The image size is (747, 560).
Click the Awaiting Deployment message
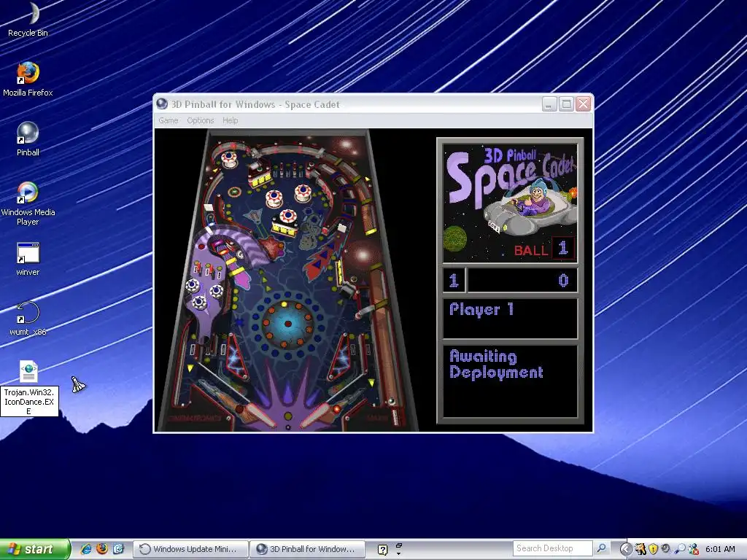[496, 365]
